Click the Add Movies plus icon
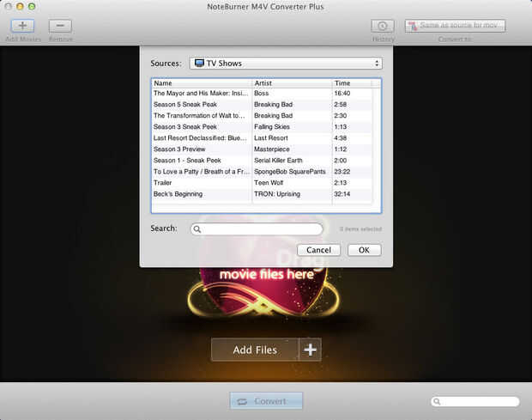 (x=22, y=26)
